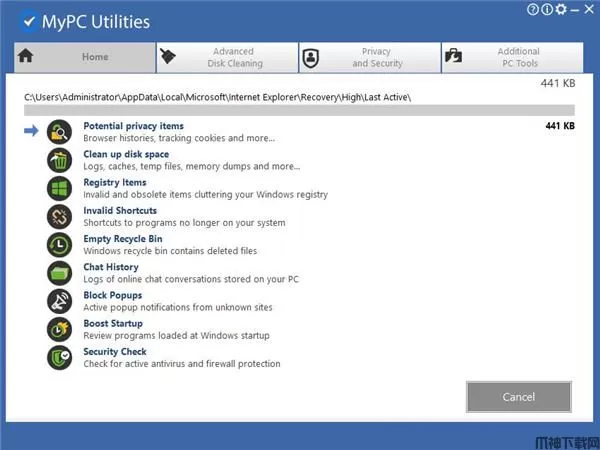The height and width of the screenshot is (450, 600).
Task: Click the Clean up disk space trash icon
Action: coord(59,160)
